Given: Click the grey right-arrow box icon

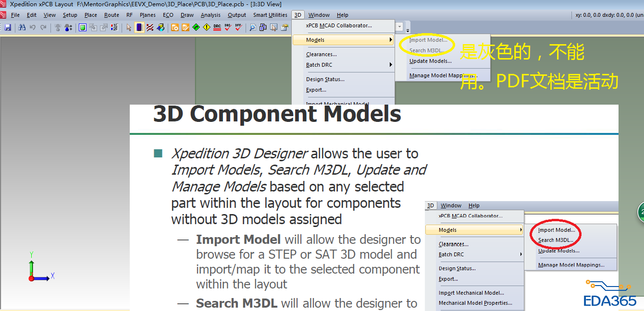Looking at the screenshot, I should coord(104,27).
